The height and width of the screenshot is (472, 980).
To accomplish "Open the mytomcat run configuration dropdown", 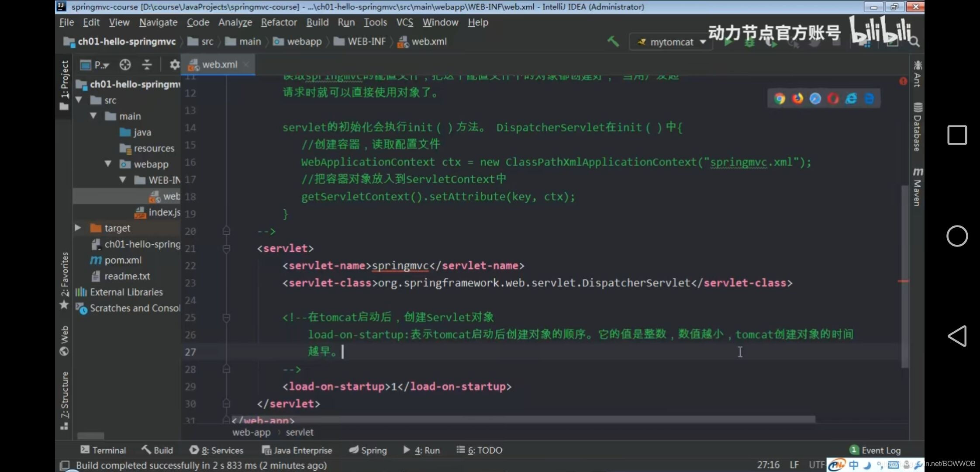I will [671, 42].
